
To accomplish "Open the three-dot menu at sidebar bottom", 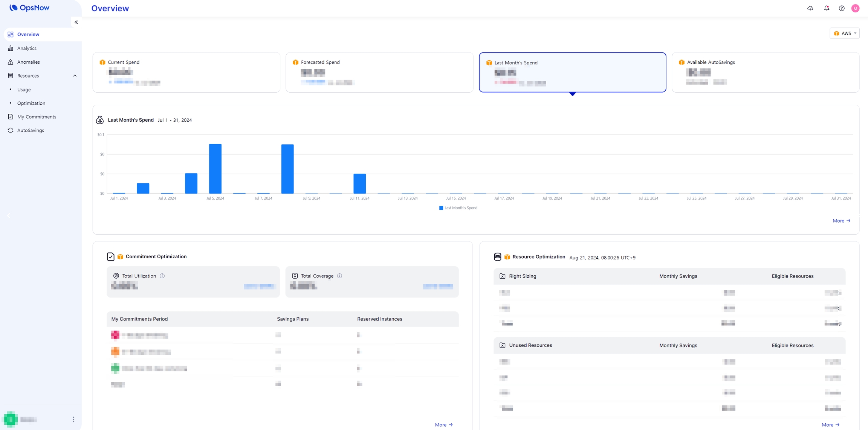I will [73, 419].
